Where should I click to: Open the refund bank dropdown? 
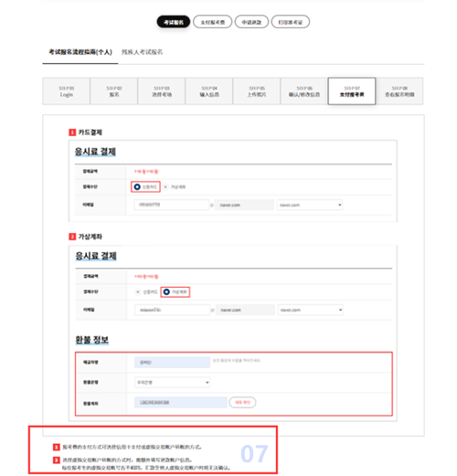[172, 382]
